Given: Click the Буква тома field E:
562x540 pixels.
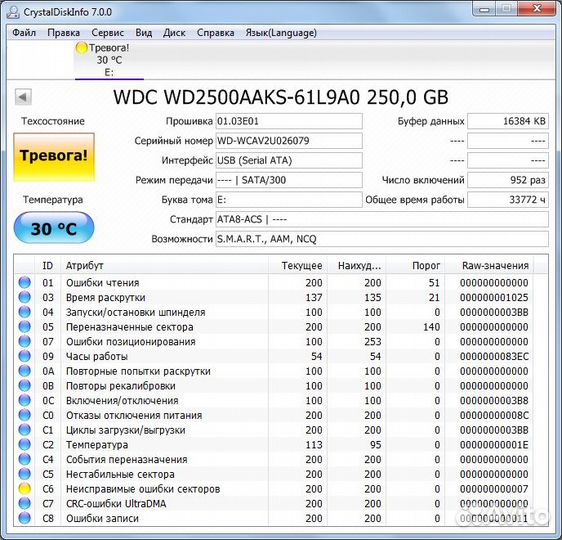Looking at the screenshot, I should (289, 200).
